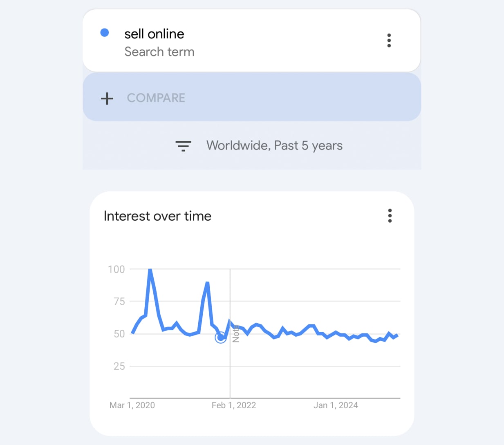Click the 100 value on the y-axis
Screen dimensions: 504x445
[x=117, y=269]
